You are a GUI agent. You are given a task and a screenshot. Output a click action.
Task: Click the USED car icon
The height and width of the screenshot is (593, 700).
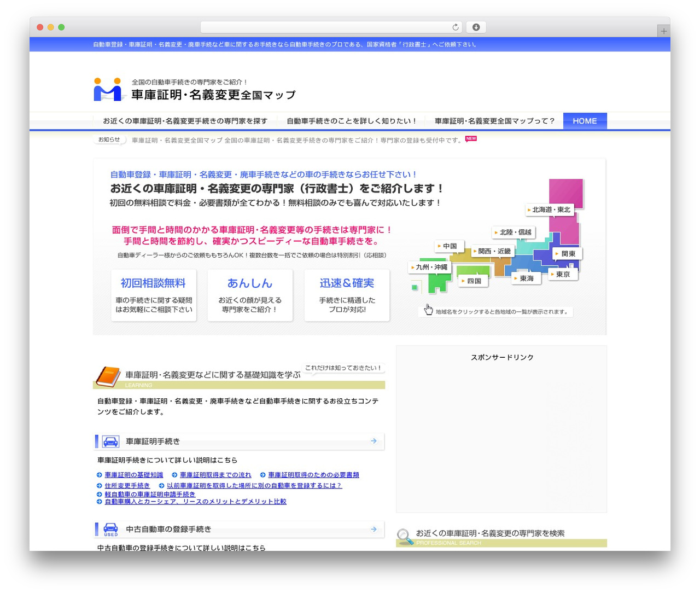(110, 530)
